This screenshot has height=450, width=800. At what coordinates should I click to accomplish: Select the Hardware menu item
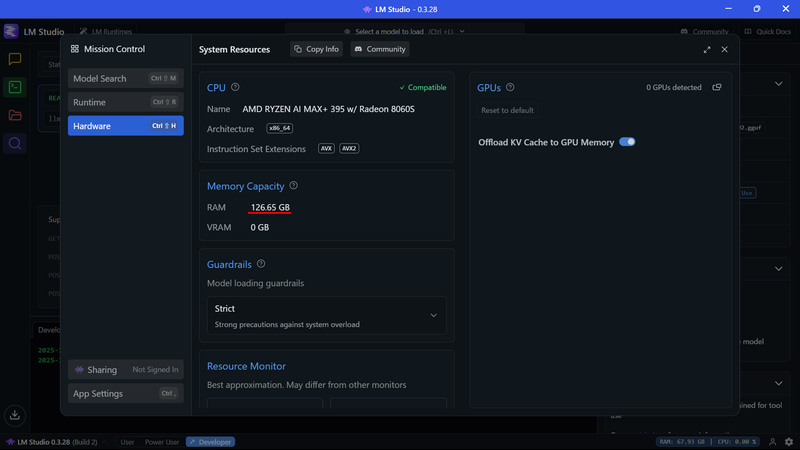126,126
